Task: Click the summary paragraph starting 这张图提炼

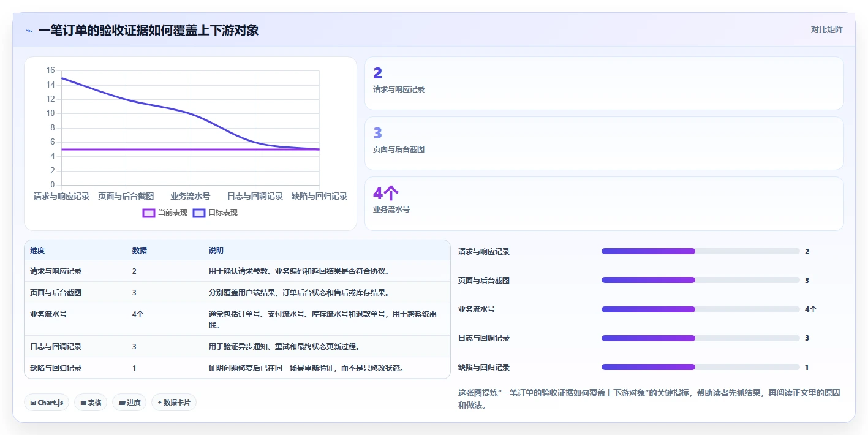Action: tap(649, 399)
